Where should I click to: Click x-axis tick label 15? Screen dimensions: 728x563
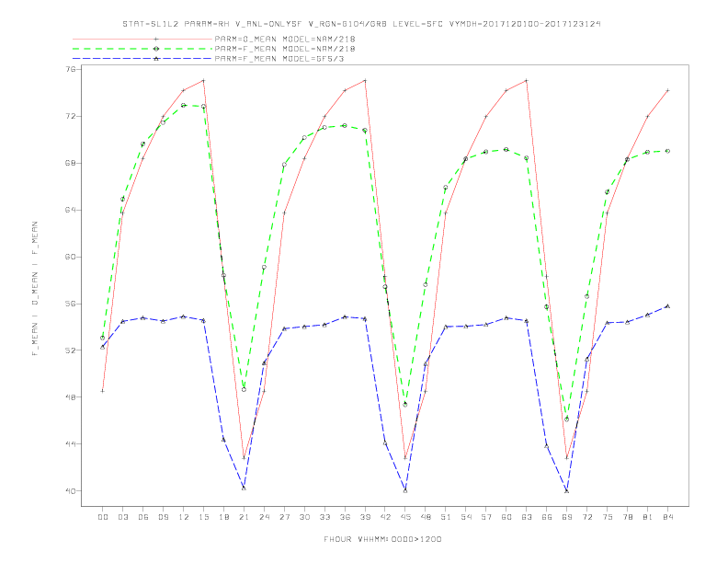coord(203,517)
